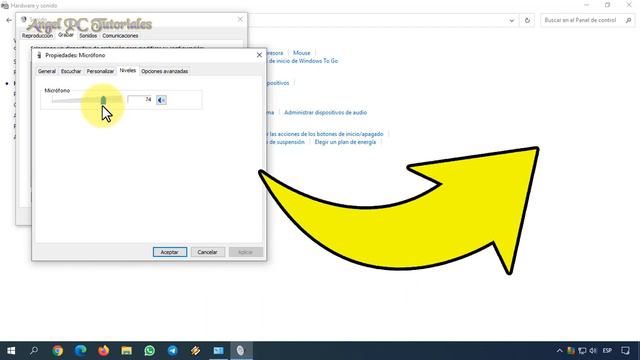Open the ESP language indicator
Screen dimensions: 640x360
pos(607,351)
